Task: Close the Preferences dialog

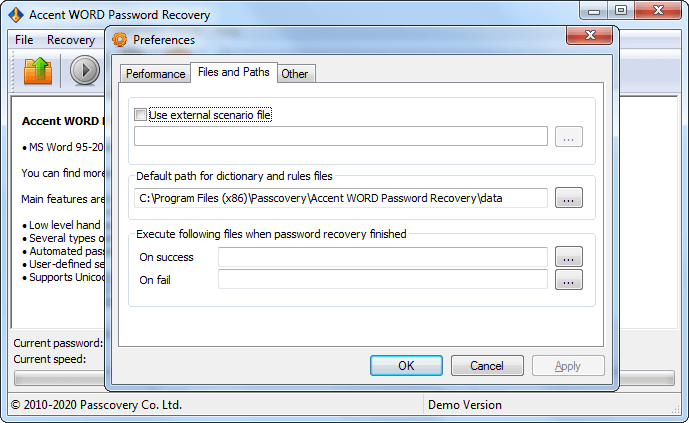Action: click(x=589, y=35)
